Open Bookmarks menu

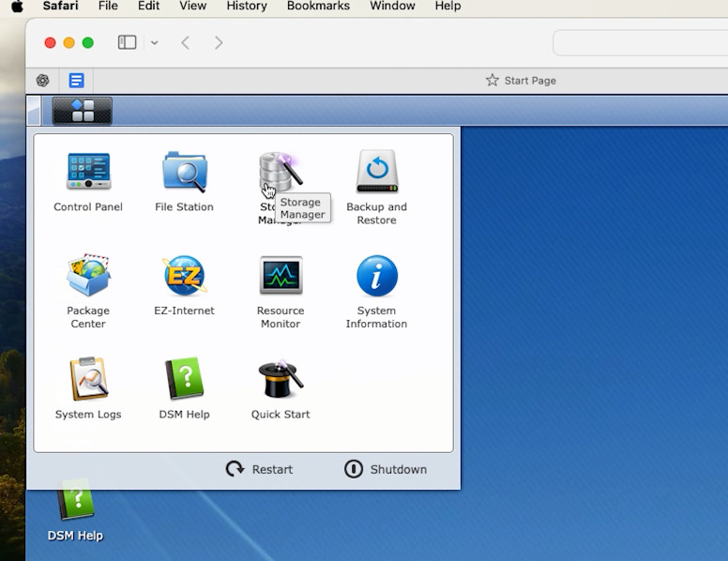(x=318, y=6)
